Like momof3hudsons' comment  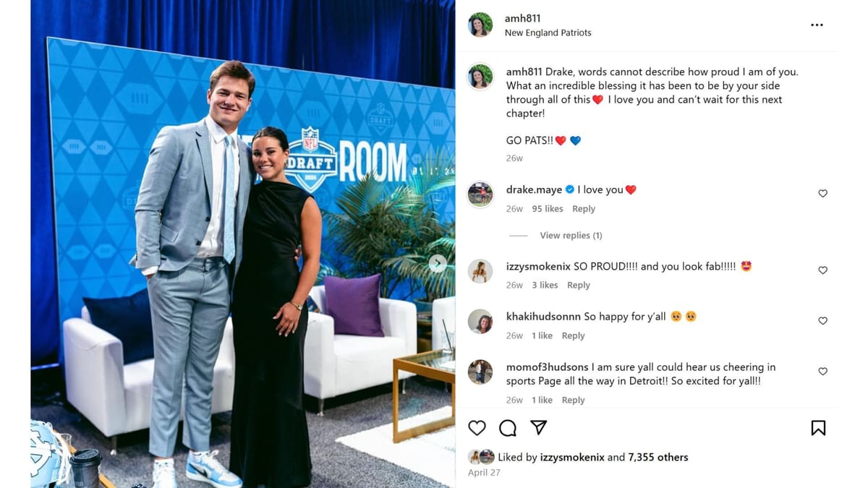(822, 372)
